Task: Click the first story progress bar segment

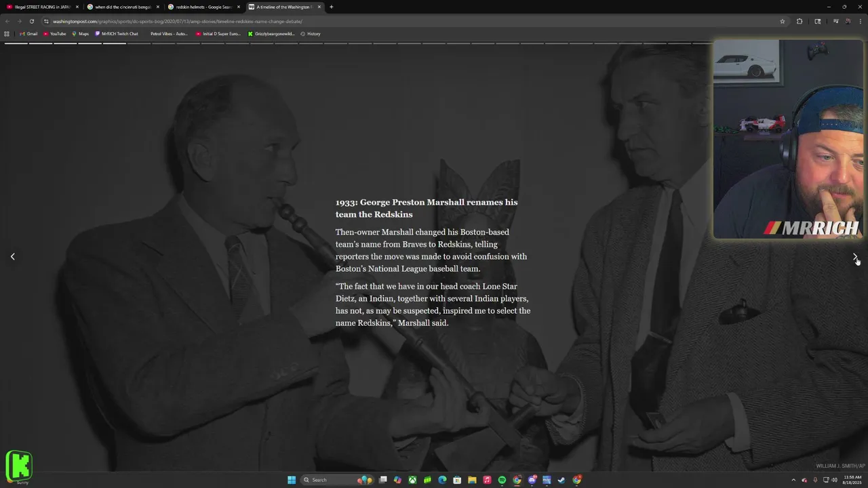Action: [16, 43]
